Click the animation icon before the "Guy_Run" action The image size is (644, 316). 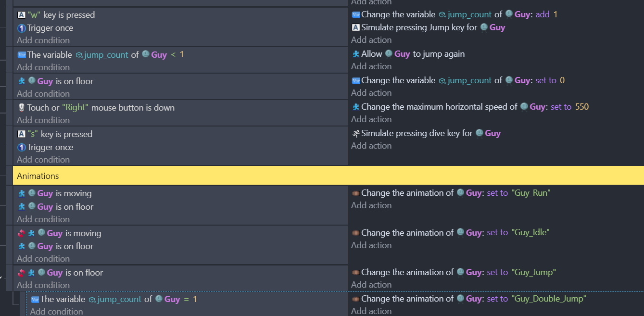[x=356, y=193]
